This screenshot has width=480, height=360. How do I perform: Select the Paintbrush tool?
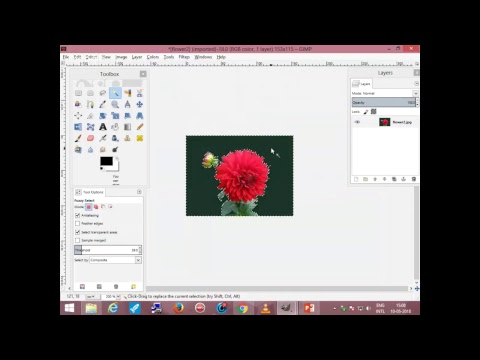[x=78, y=138]
